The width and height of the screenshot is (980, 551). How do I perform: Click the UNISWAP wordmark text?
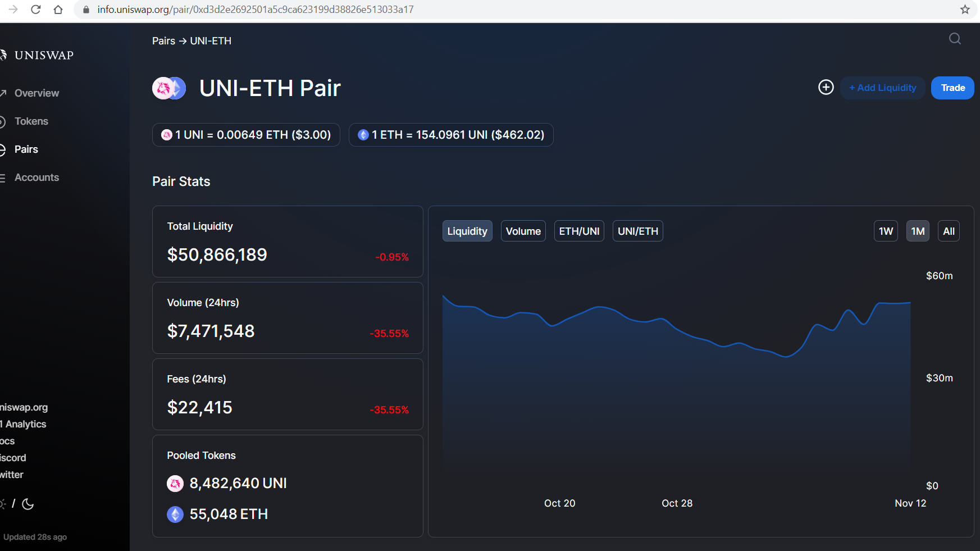(44, 55)
